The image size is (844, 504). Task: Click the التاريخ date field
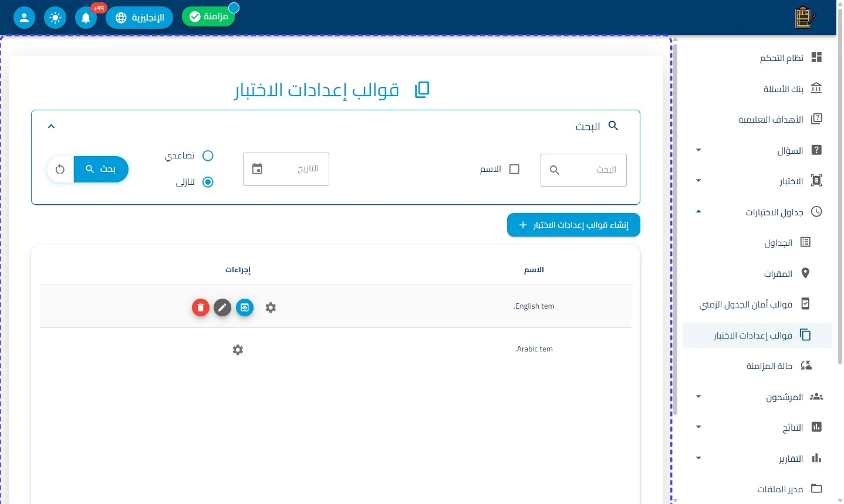[286, 169]
